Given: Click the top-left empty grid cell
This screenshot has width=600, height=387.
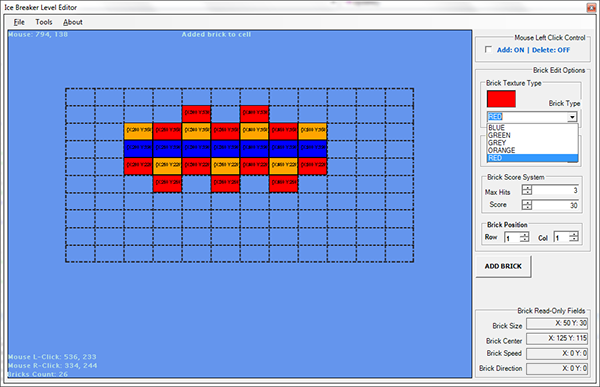Looking at the screenshot, I should click(x=80, y=97).
